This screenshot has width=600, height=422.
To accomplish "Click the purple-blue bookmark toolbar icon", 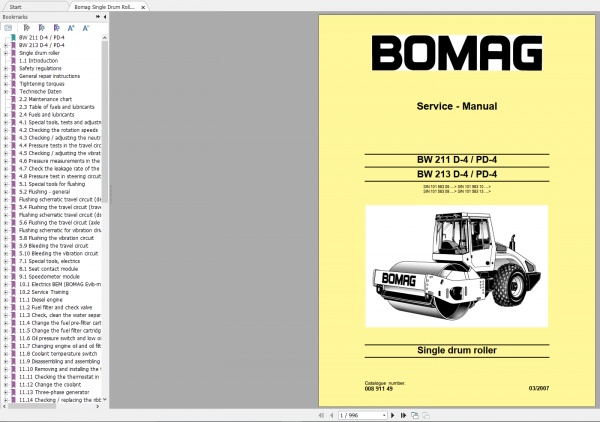I will click(x=56, y=28).
